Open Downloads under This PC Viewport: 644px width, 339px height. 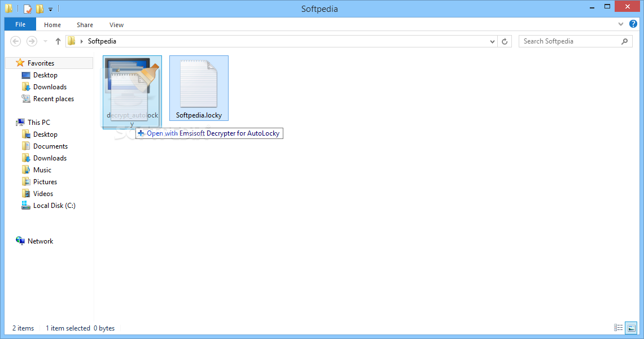pos(50,158)
